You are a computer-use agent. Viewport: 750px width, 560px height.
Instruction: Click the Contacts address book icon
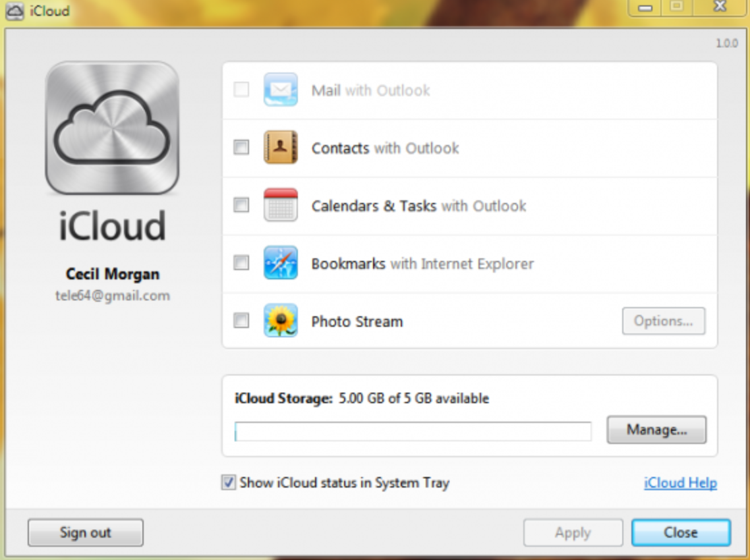(280, 148)
